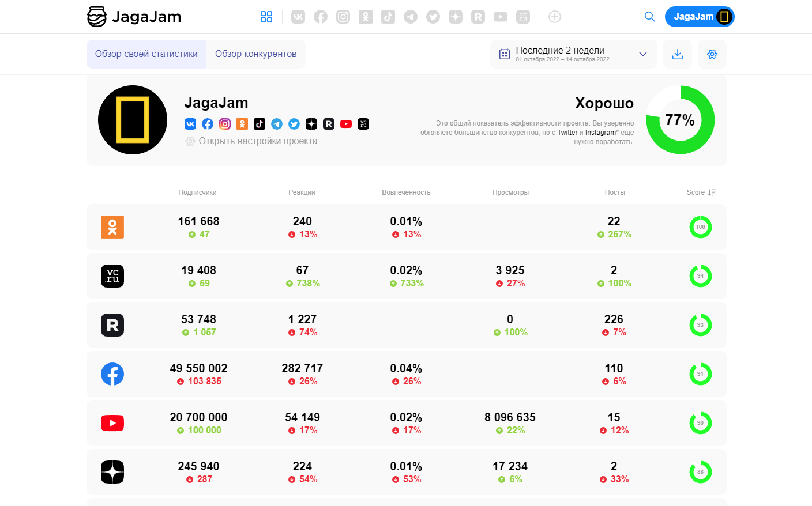Open Telegram from the top navigation bar
This screenshot has height=506, width=812.
[411, 17]
